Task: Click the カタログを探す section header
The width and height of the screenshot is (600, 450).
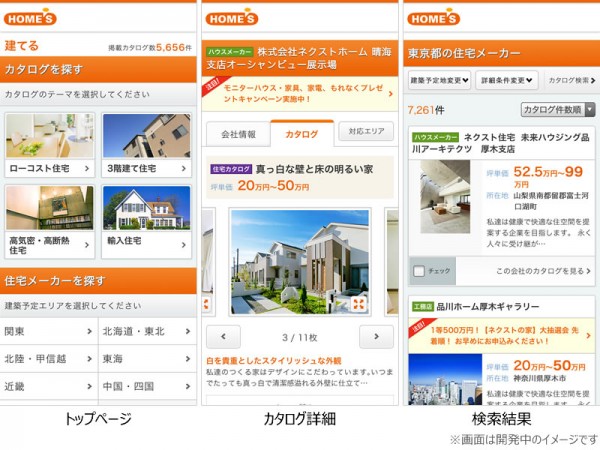Action: (x=98, y=69)
